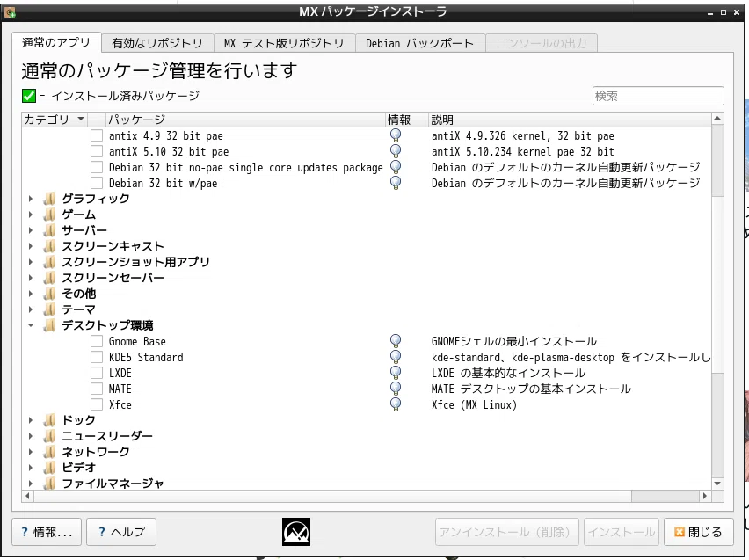749x560 pixels.
Task: Click the ゲーム folder icon
Action: (49, 215)
